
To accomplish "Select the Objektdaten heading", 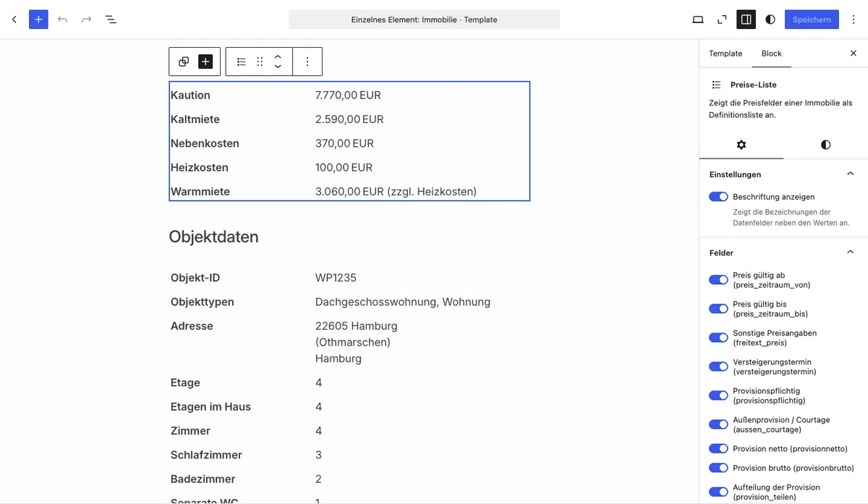I will (x=213, y=237).
